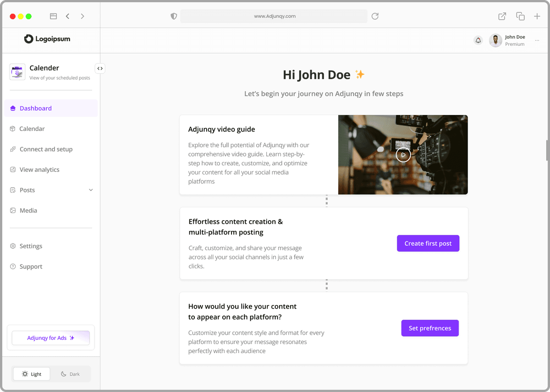Select the Light theme option
This screenshot has width=550, height=392.
pos(32,374)
